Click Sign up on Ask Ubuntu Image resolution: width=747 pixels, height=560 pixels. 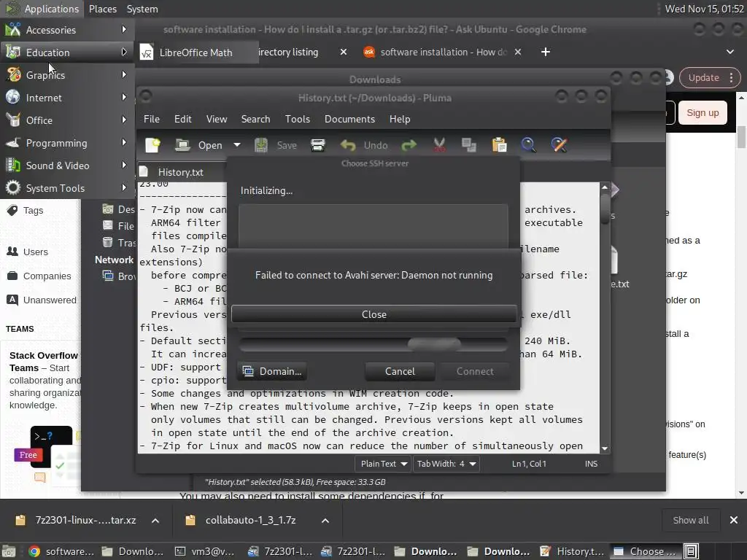pyautogui.click(x=703, y=113)
